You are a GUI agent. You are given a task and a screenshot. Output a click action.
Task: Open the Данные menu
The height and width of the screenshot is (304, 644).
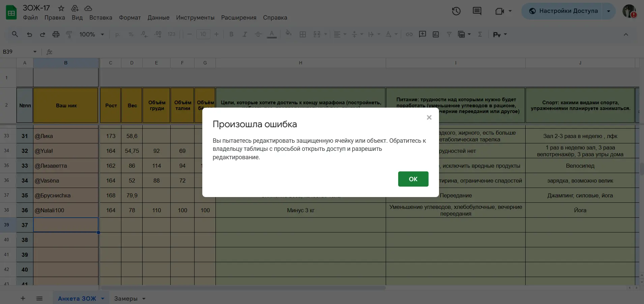click(158, 18)
